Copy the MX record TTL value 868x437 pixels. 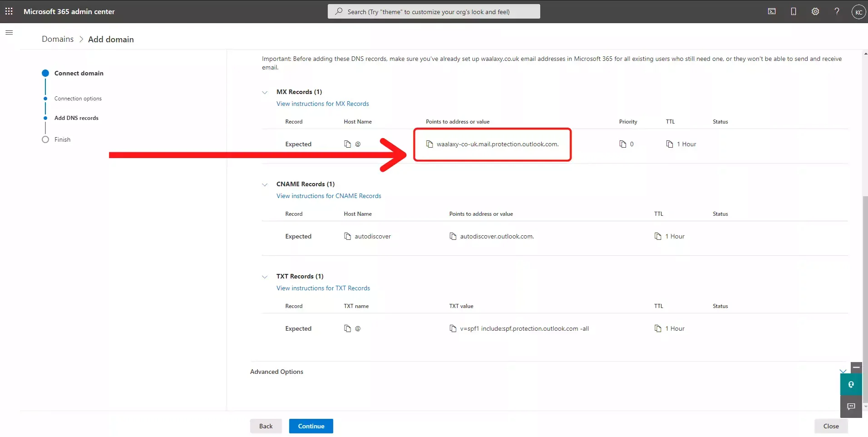670,144
